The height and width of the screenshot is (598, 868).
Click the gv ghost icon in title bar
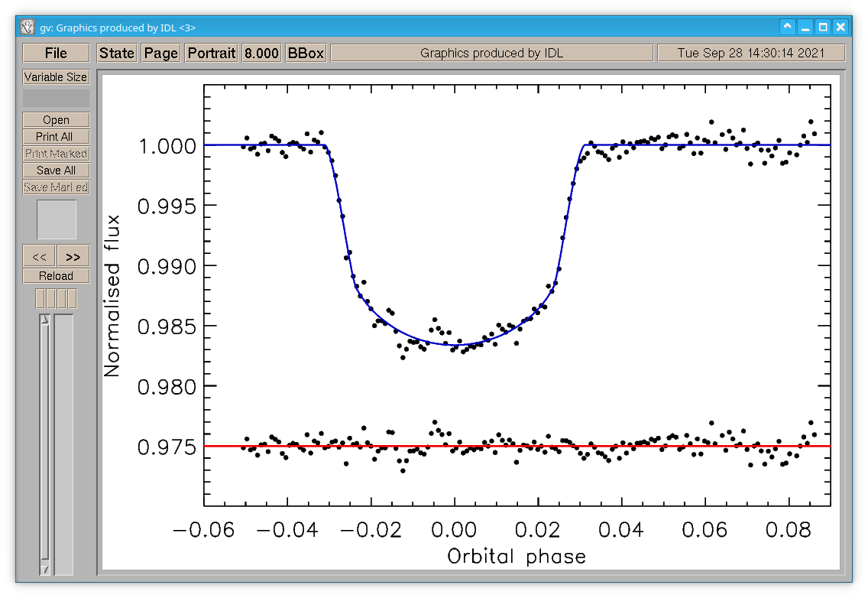click(28, 28)
